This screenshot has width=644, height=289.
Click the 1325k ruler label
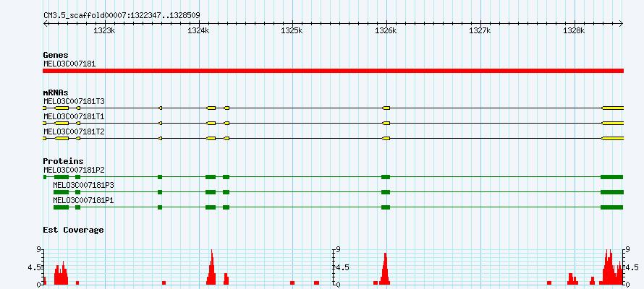pyautogui.click(x=292, y=30)
